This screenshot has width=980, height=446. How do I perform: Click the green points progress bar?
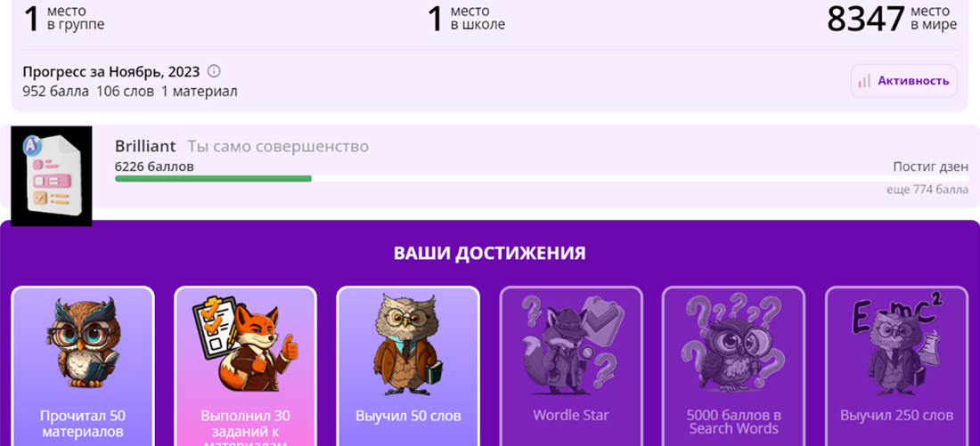click(x=213, y=179)
